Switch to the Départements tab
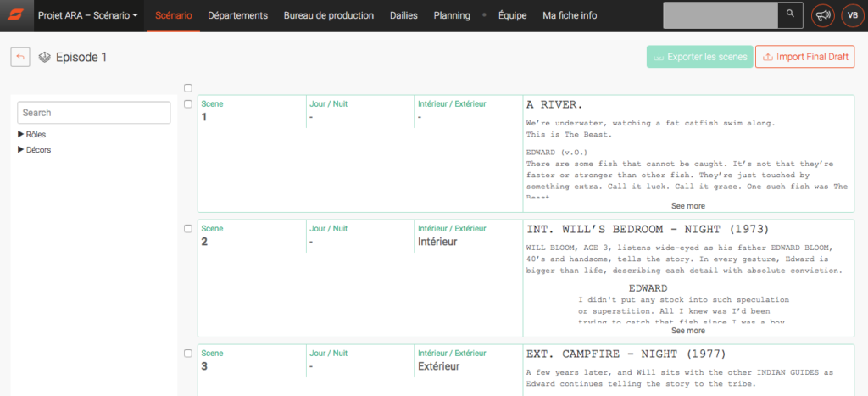The image size is (868, 396). 237,15
